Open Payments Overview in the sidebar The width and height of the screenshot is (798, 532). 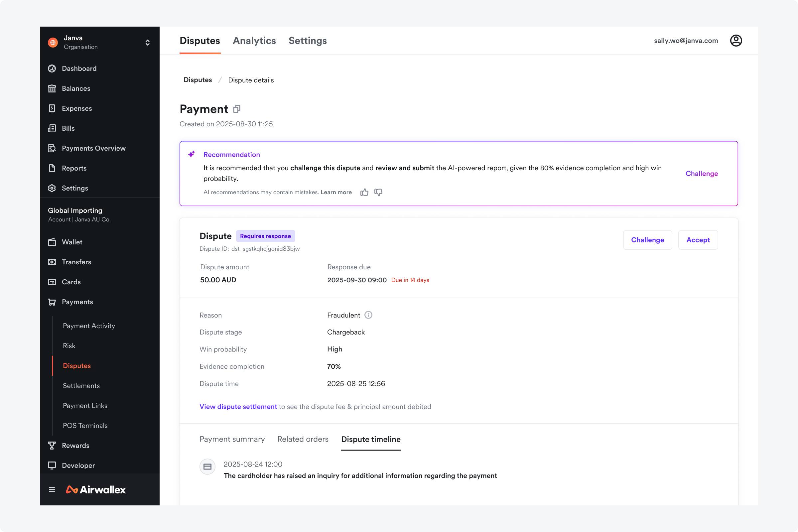click(94, 148)
